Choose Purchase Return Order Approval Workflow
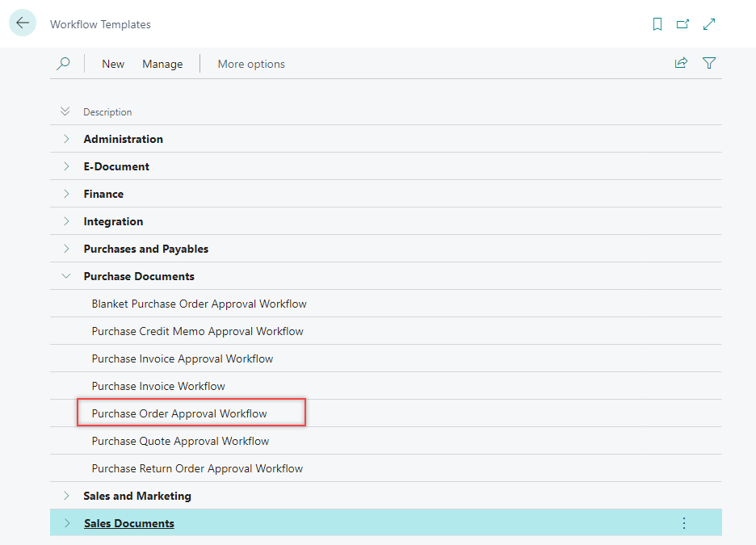 [x=197, y=468]
